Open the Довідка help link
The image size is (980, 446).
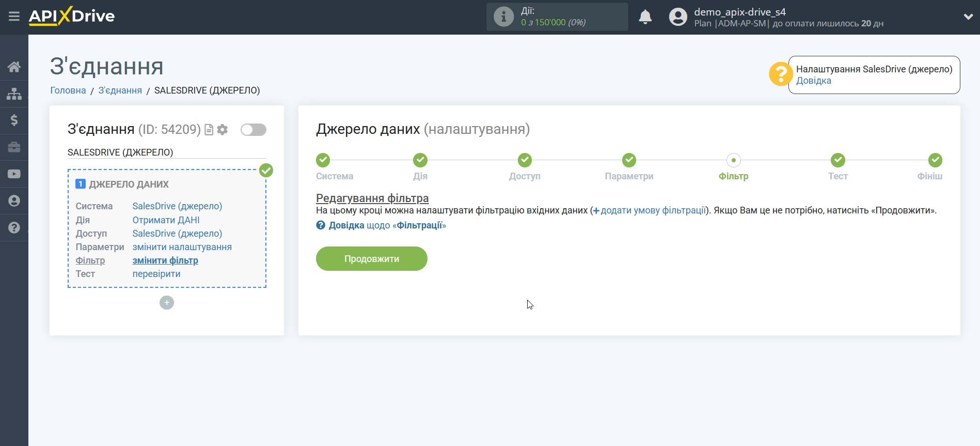point(813,81)
